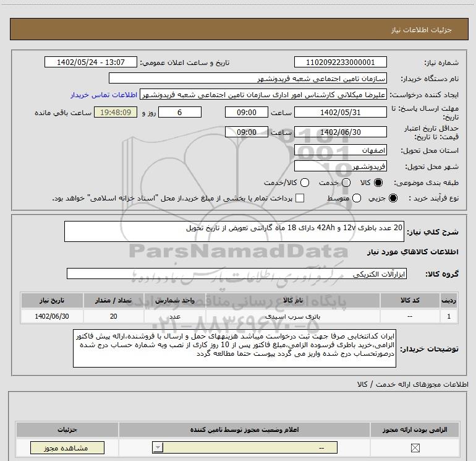Select the جزیی purchase type radio

coord(393,198)
